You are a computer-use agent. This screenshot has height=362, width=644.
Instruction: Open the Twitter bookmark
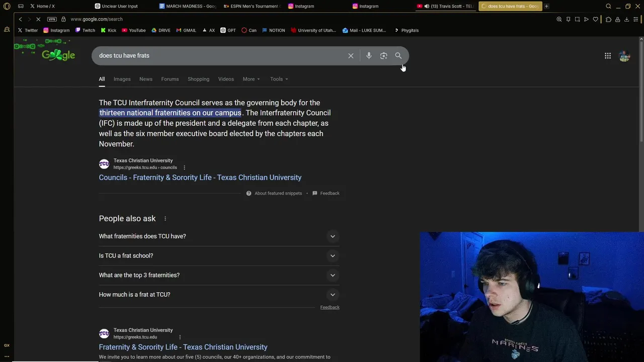(28, 30)
